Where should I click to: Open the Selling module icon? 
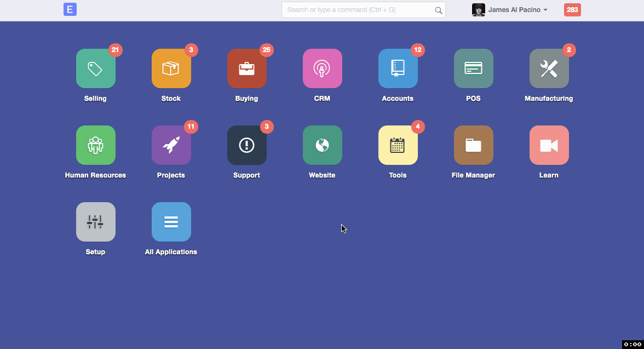96,68
